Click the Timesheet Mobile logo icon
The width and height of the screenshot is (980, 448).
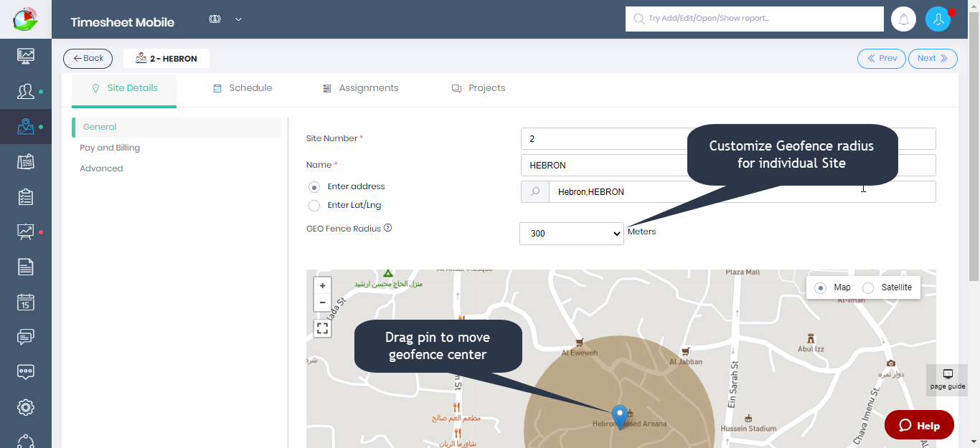26,19
